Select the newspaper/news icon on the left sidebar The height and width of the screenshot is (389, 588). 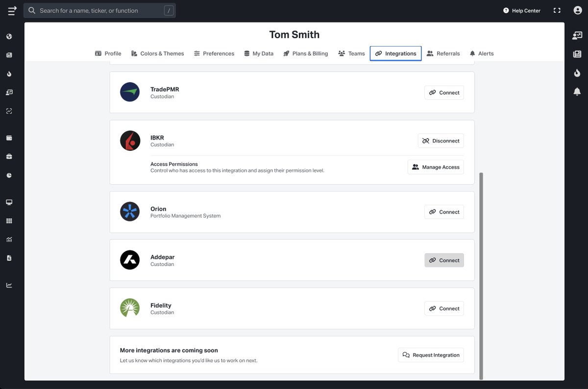click(8, 54)
